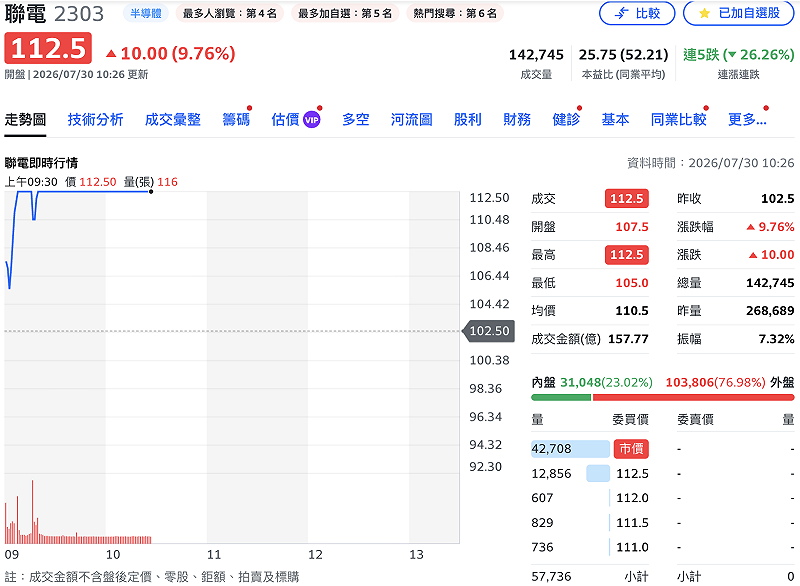Expand the 更多... menu
The width and height of the screenshot is (800, 586).
coord(747,119)
